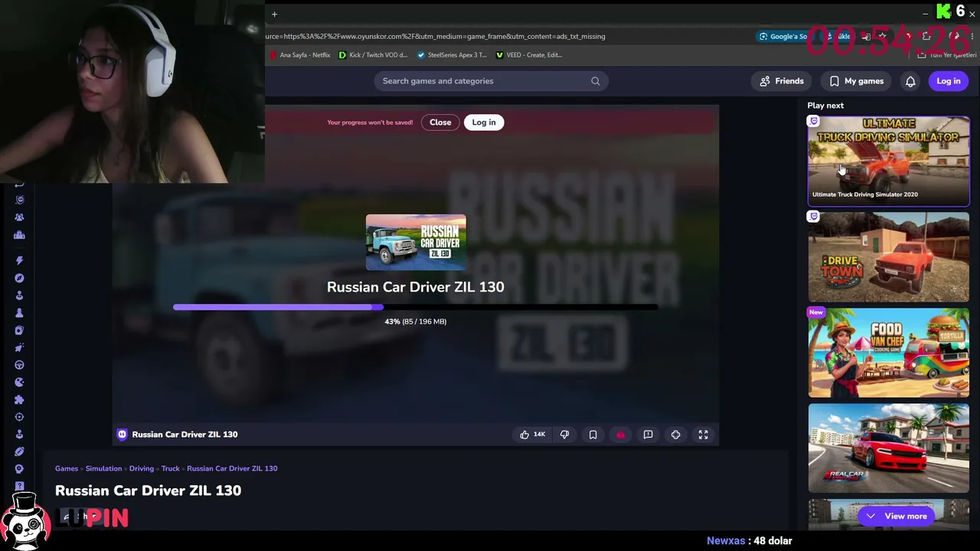This screenshot has height=551, width=980.
Task: Go to the Driving breadcrumb
Action: pyautogui.click(x=142, y=468)
